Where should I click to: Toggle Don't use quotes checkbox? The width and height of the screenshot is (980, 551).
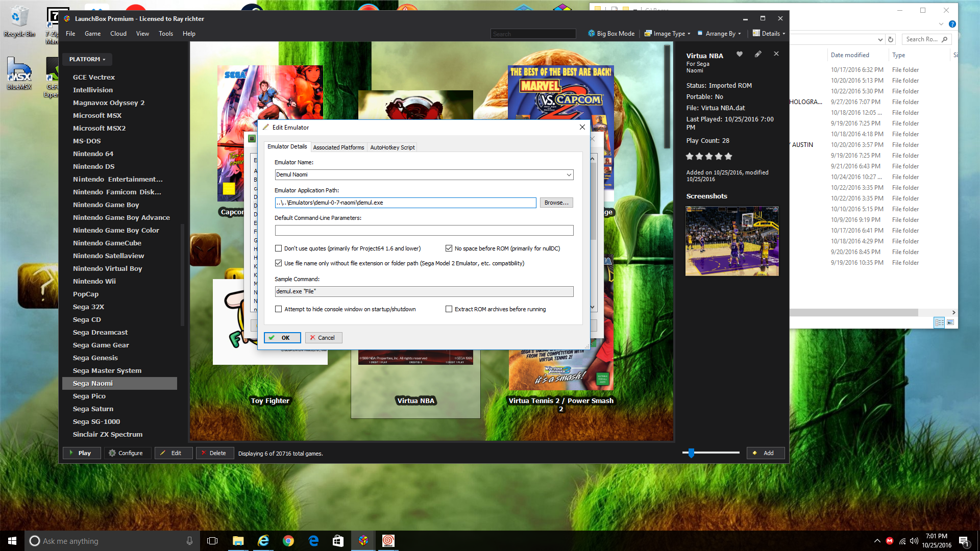click(x=278, y=248)
